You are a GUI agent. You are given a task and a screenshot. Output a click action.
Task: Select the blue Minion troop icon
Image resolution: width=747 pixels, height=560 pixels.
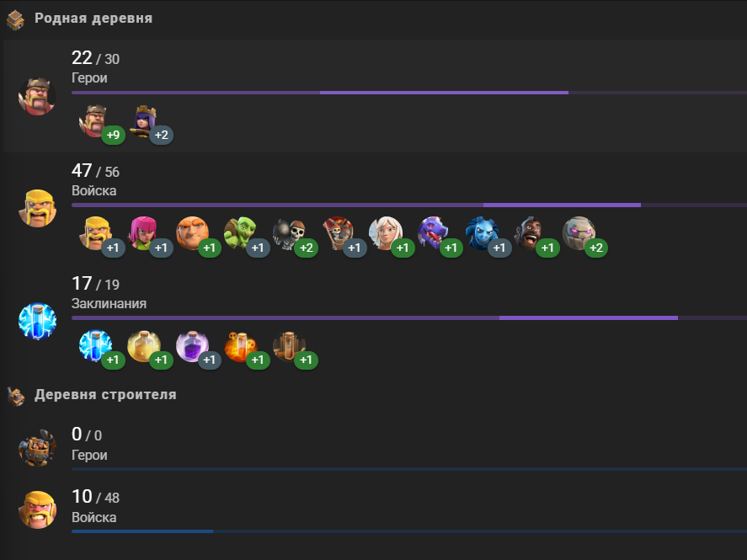[x=483, y=233]
